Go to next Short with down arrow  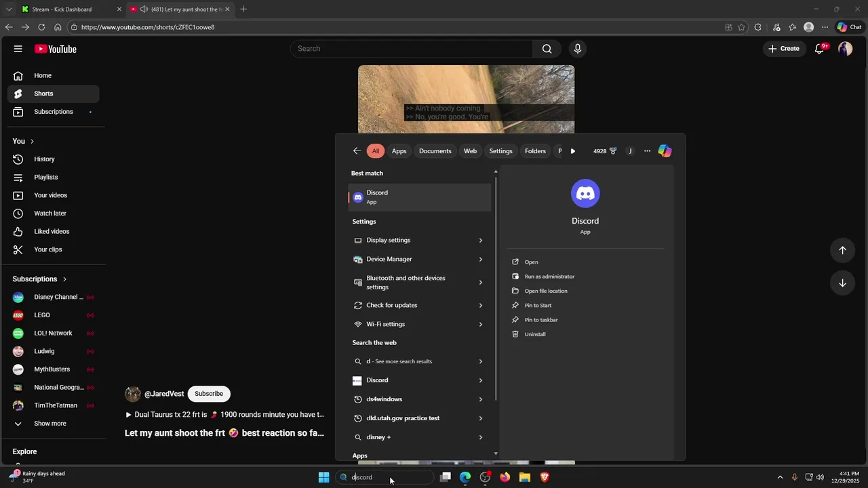(x=842, y=283)
